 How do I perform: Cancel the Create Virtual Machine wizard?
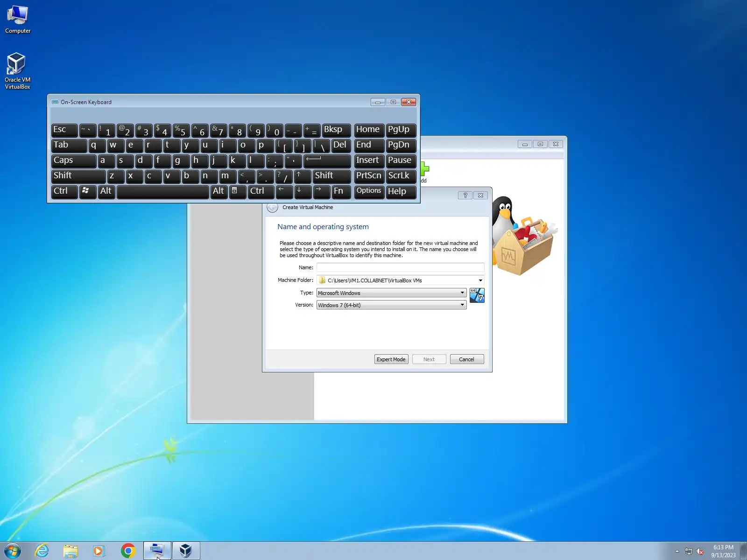tap(467, 359)
